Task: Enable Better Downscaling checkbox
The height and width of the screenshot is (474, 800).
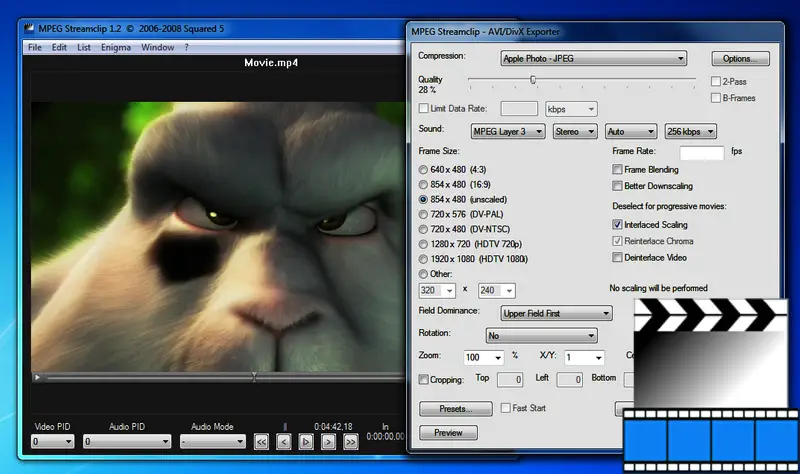Action: click(617, 185)
